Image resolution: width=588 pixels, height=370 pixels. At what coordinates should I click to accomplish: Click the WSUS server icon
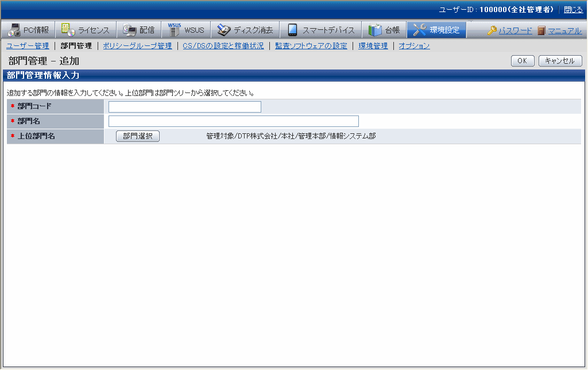[x=174, y=30]
